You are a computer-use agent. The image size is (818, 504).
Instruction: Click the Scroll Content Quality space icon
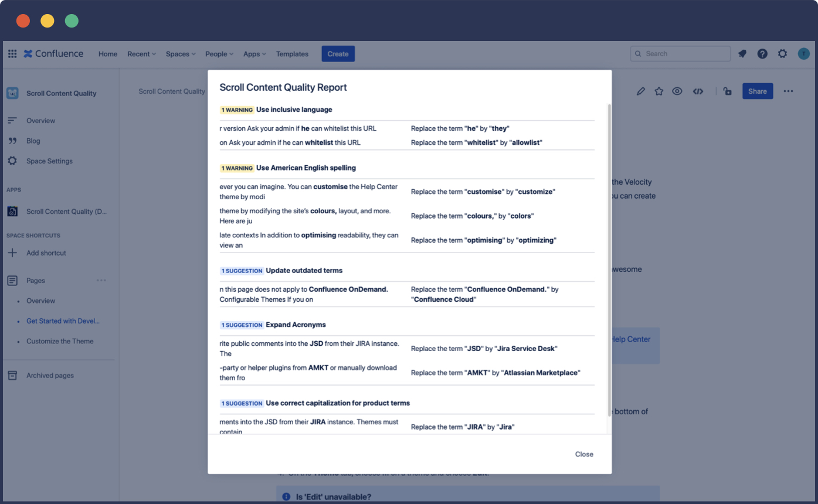[12, 93]
